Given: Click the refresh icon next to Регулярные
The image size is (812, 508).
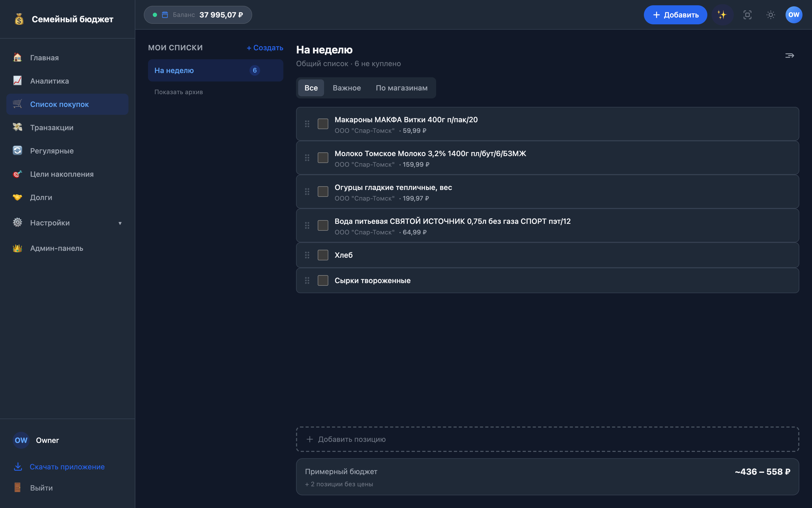Looking at the screenshot, I should coord(17,151).
